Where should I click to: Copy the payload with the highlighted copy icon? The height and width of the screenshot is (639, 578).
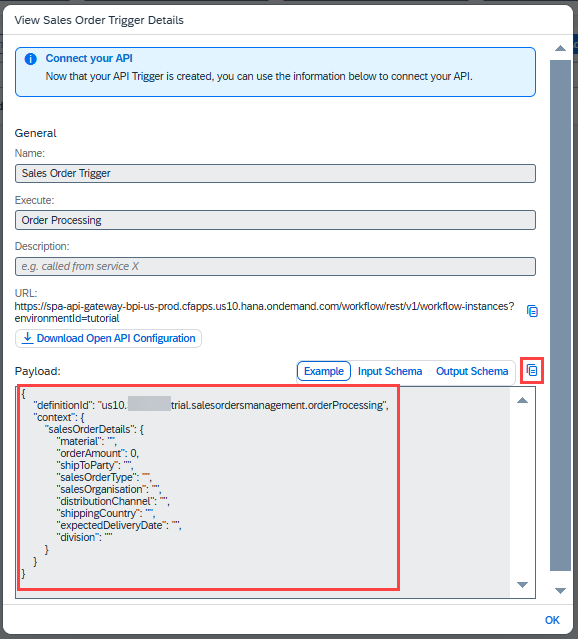pyautogui.click(x=532, y=370)
